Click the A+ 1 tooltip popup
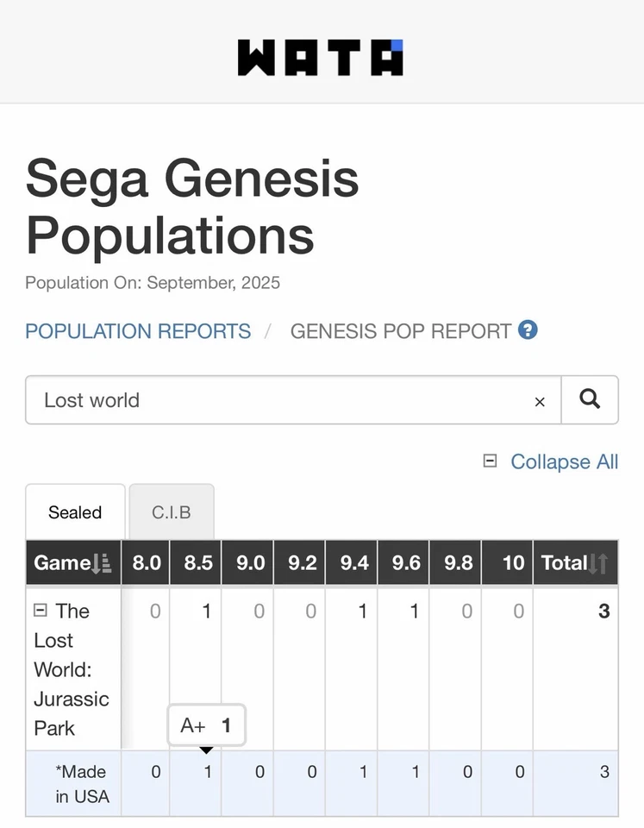This screenshot has width=644, height=828. click(206, 725)
